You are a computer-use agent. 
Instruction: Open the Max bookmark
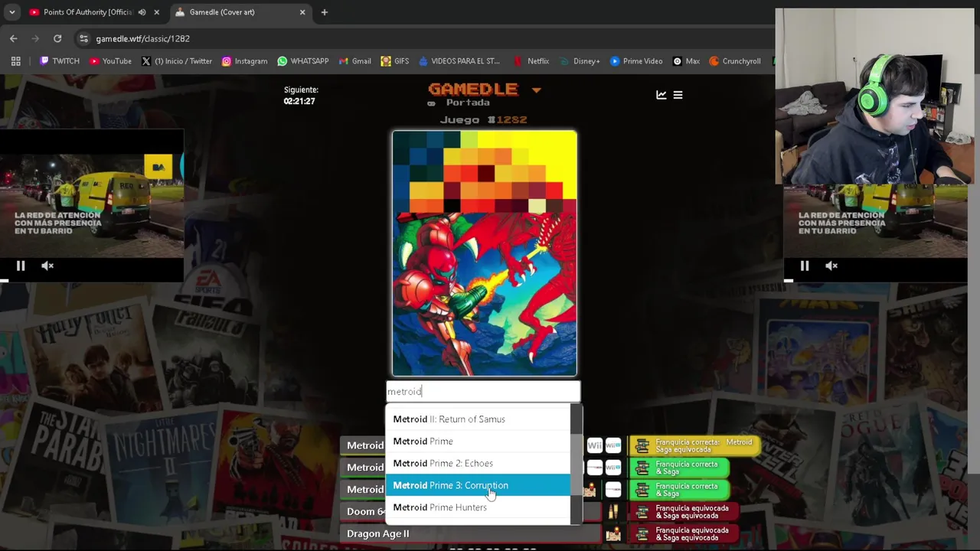[686, 61]
